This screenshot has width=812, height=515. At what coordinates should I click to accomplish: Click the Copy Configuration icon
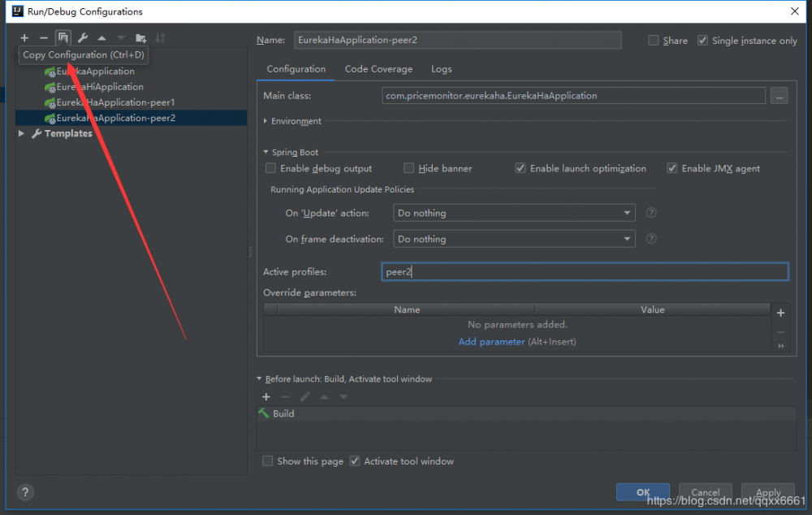click(63, 38)
